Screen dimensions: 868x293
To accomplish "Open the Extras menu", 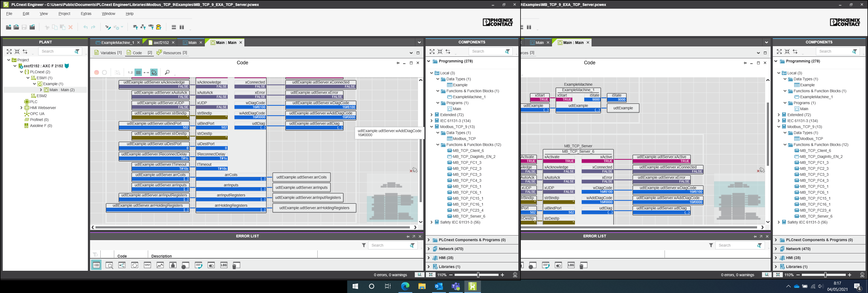I will (x=86, y=14).
